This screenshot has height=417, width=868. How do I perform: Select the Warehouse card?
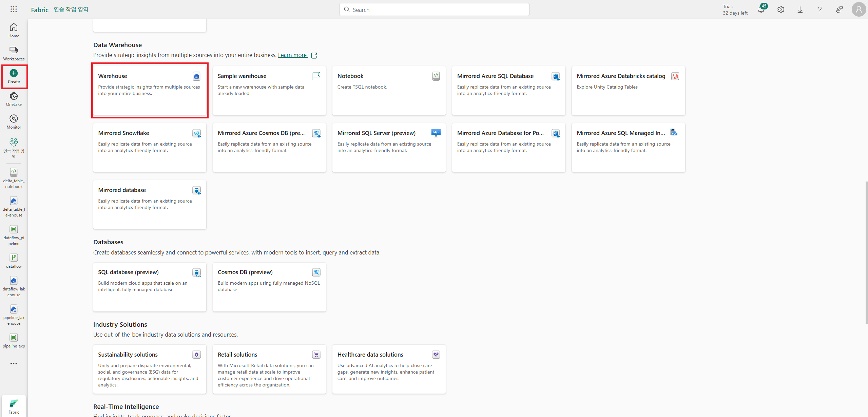click(150, 90)
